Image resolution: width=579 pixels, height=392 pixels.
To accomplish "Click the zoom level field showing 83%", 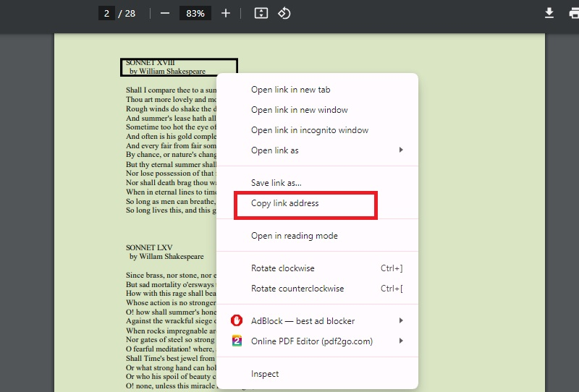I will [195, 14].
